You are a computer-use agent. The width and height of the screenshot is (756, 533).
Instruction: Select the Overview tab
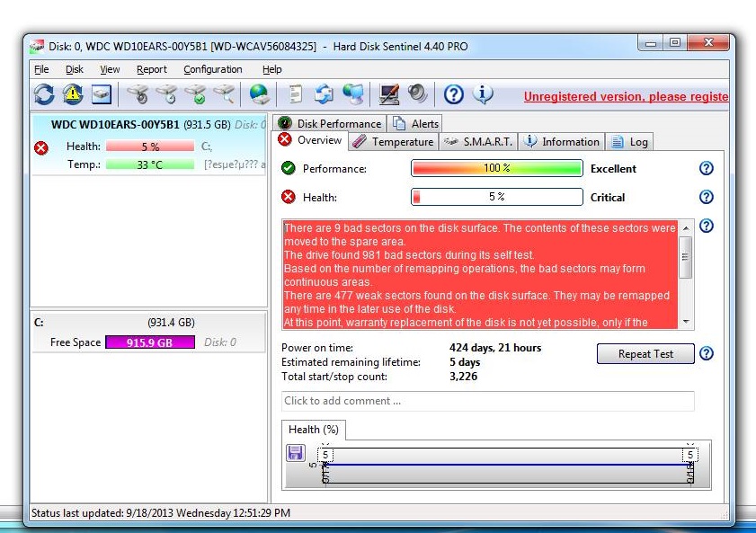pos(309,140)
